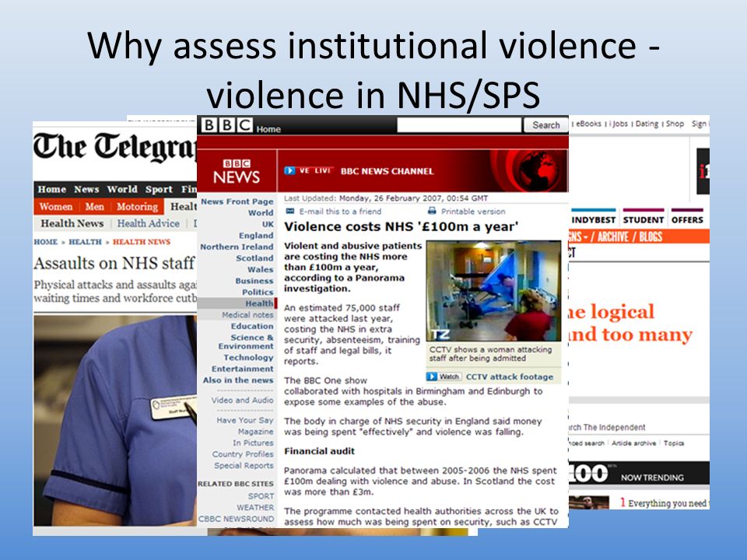Select Technology in BBC sidebar

[248, 358]
